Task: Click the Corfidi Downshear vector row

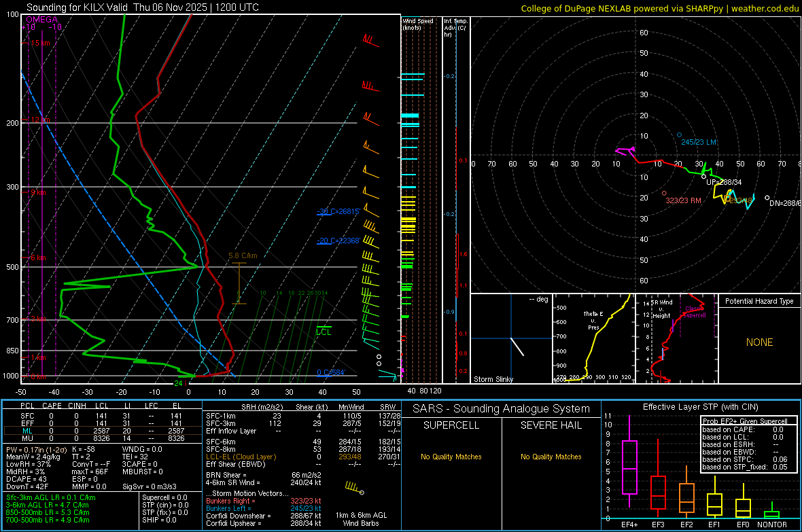Action: 264,516
